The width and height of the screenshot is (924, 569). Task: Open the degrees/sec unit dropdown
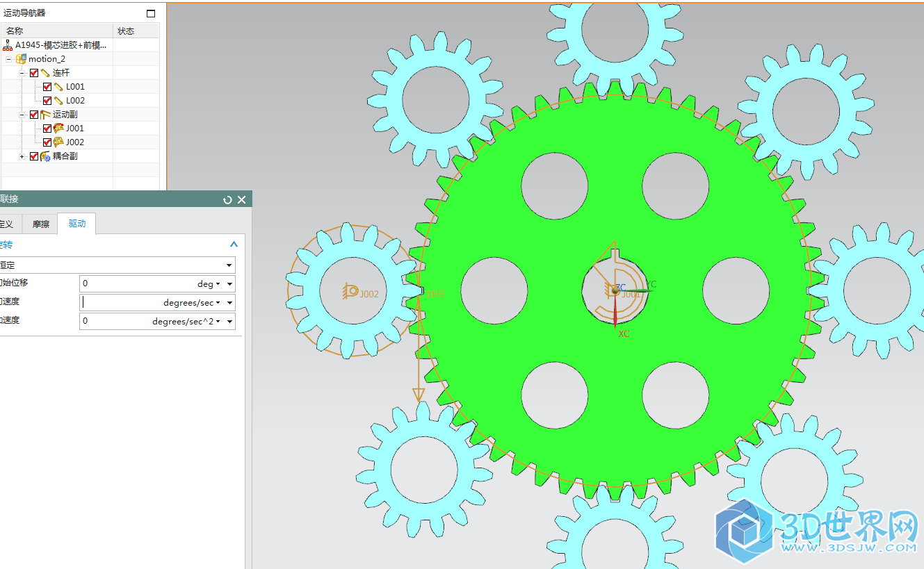coord(192,302)
